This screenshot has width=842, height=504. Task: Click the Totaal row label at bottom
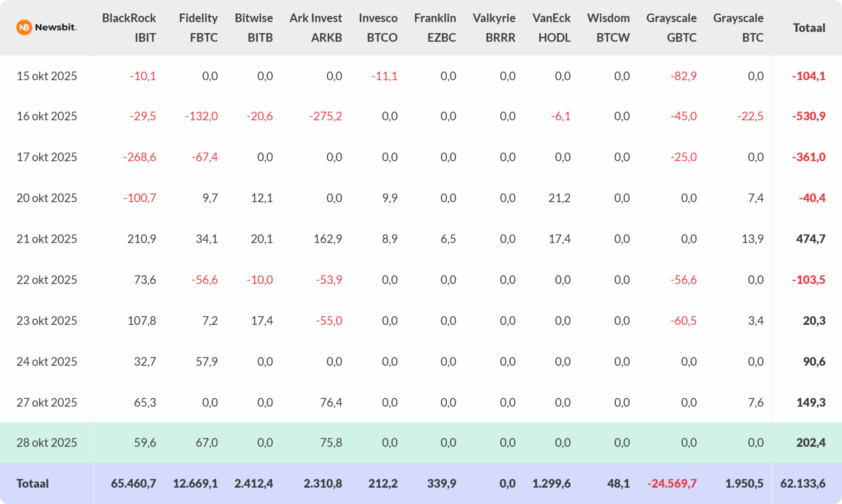[33, 484]
